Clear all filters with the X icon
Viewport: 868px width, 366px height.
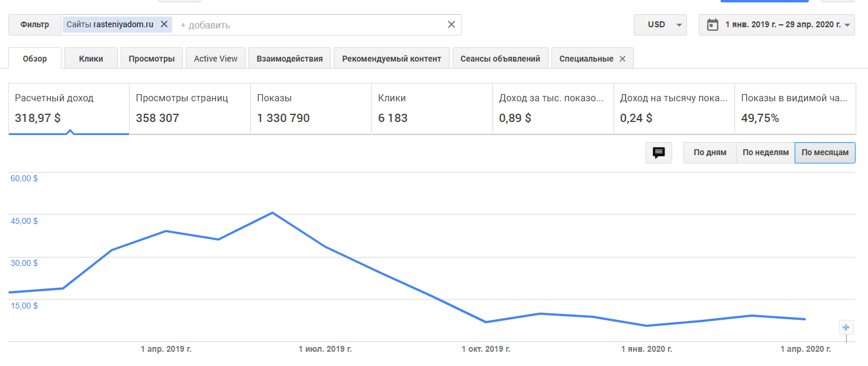point(451,24)
